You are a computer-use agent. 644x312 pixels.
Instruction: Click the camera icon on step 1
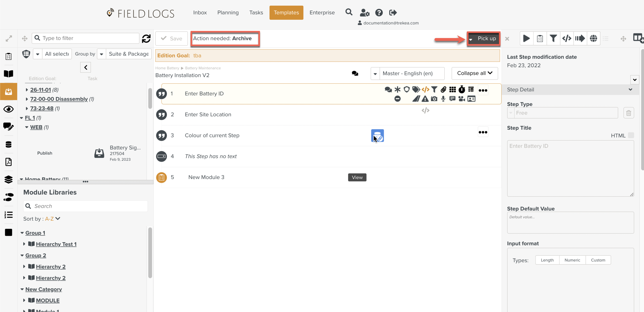click(434, 99)
